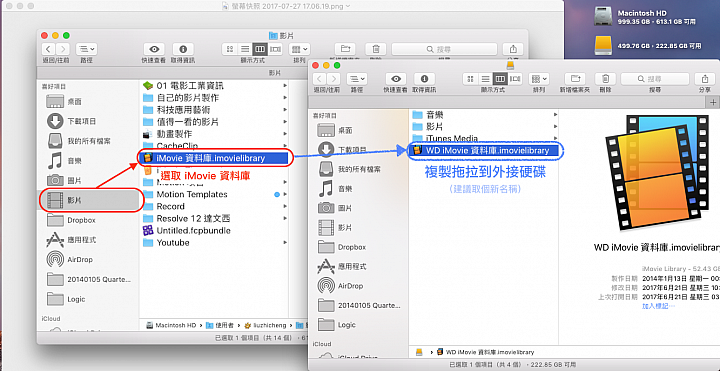Click Quick Look eye icon in back window

(154, 49)
